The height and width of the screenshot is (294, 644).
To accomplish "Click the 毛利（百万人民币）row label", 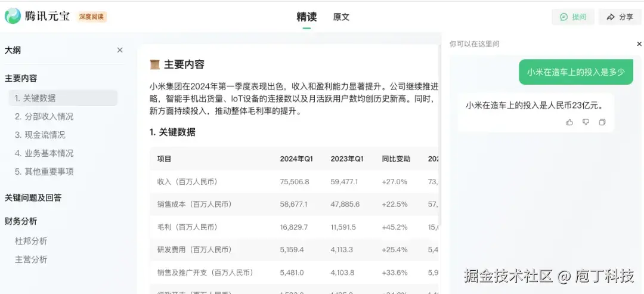I will pyautogui.click(x=187, y=227).
